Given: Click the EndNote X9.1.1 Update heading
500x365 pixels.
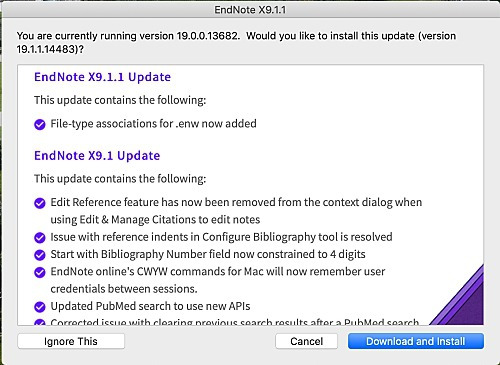Looking at the screenshot, I should 102,77.
